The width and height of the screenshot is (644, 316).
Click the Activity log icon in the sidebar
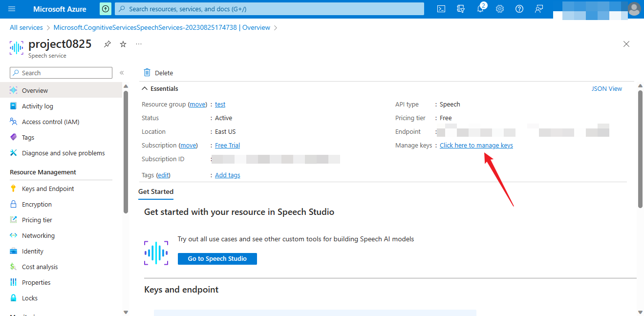(13, 106)
